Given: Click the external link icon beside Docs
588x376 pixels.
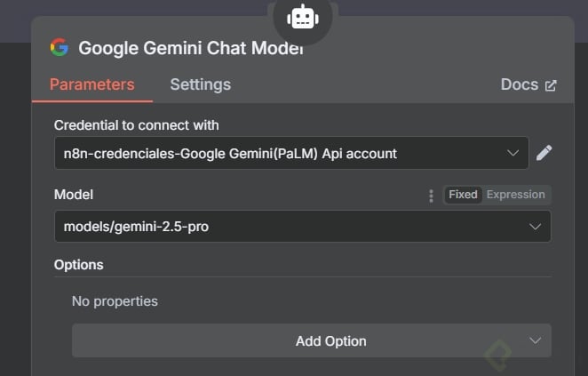Looking at the screenshot, I should coord(551,85).
